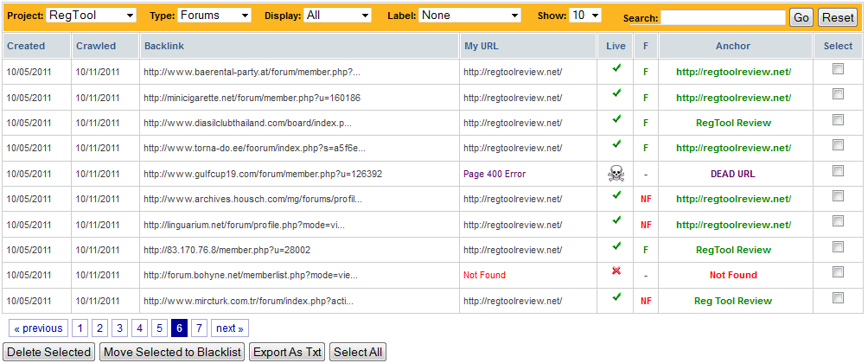Click into the Search text field
Viewport: 868px width, 363px height.
click(724, 17)
